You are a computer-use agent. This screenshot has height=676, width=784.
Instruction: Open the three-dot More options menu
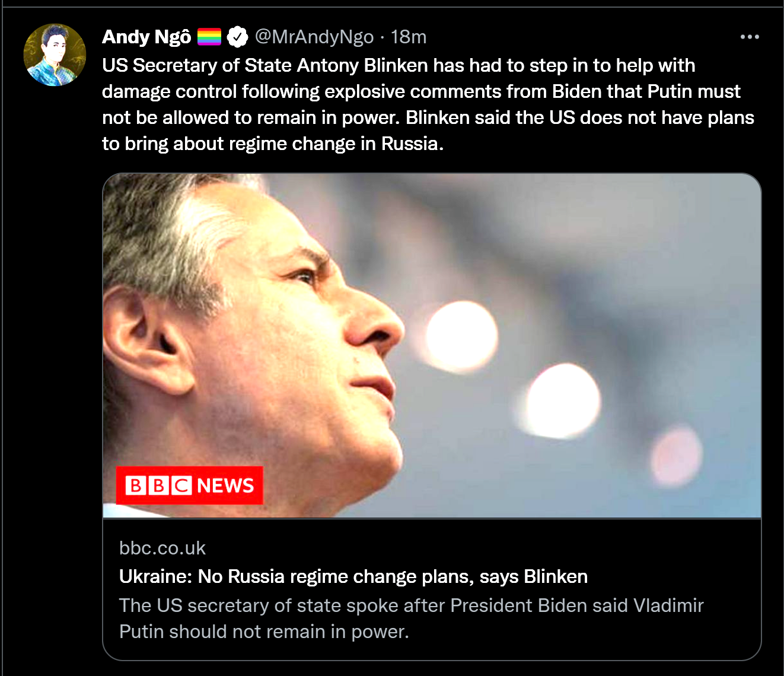coord(750,37)
